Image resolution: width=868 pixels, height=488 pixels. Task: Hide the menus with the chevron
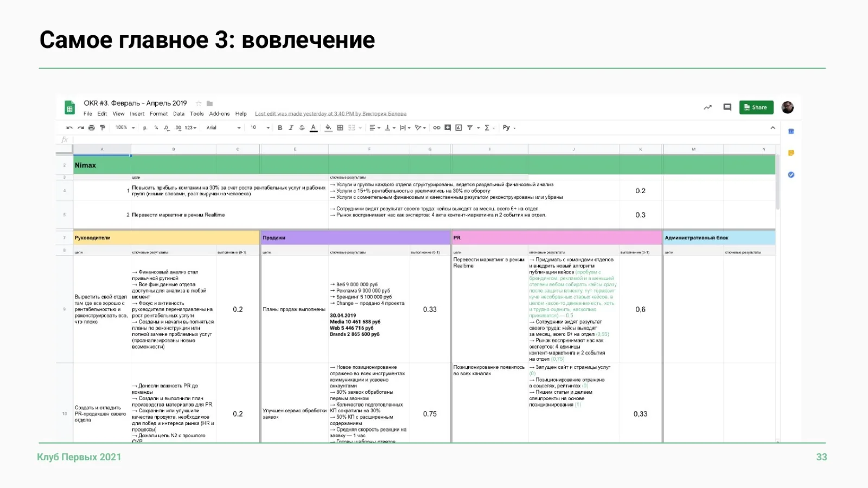pyautogui.click(x=773, y=128)
